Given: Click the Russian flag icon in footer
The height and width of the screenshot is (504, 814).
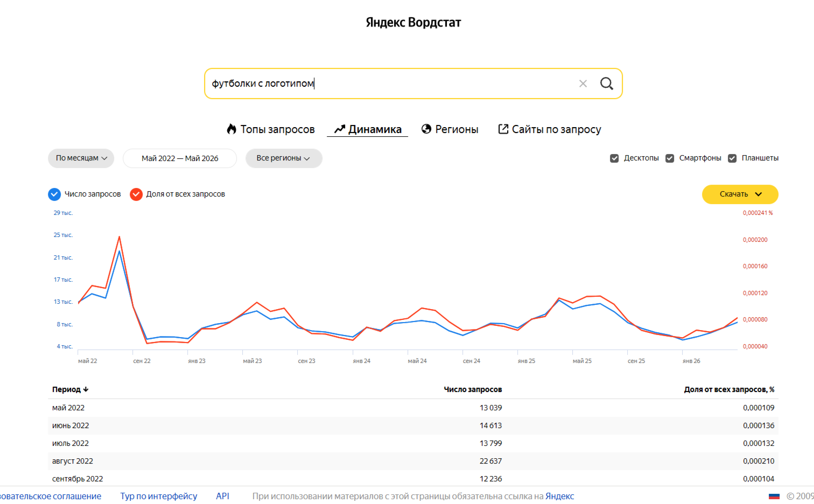Looking at the screenshot, I should pos(774,496).
